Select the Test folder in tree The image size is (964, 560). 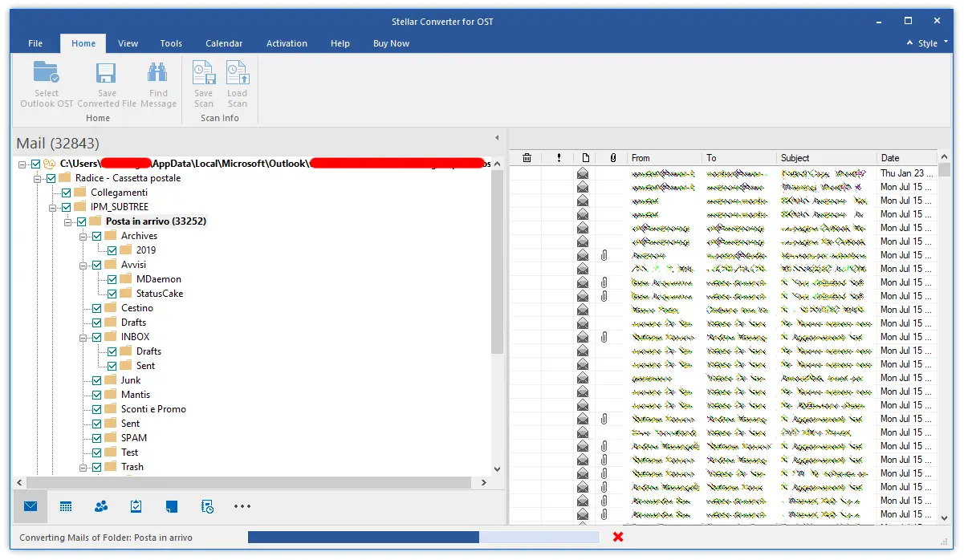pos(130,452)
